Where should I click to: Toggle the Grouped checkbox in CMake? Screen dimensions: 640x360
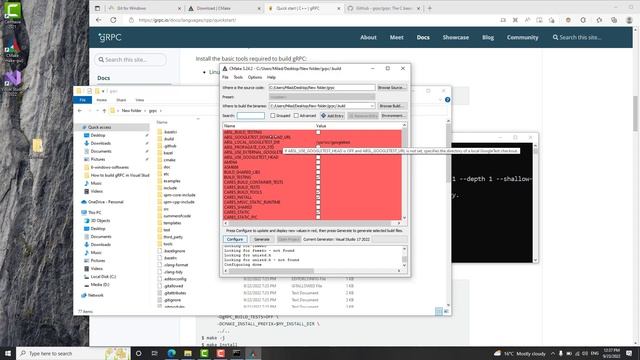(x=273, y=116)
